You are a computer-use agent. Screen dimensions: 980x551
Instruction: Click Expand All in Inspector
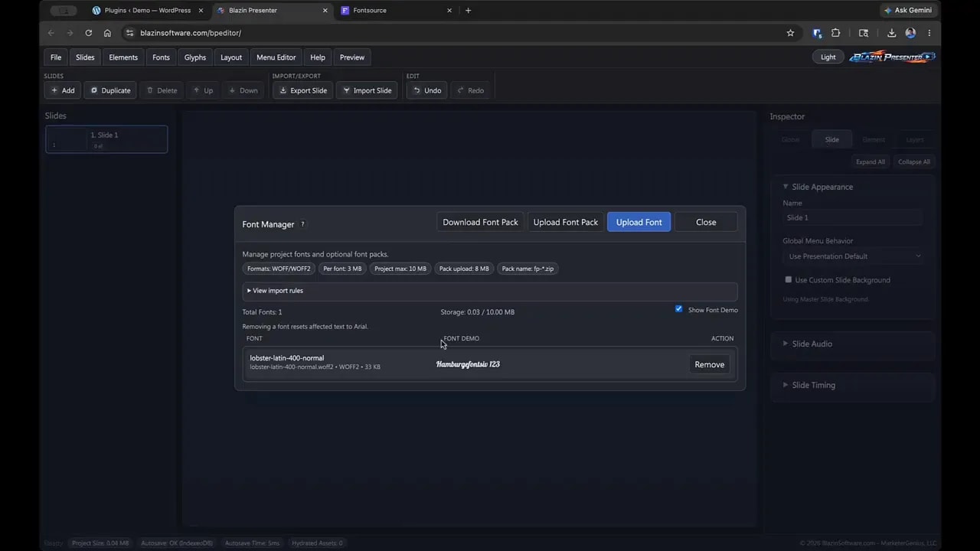click(871, 161)
